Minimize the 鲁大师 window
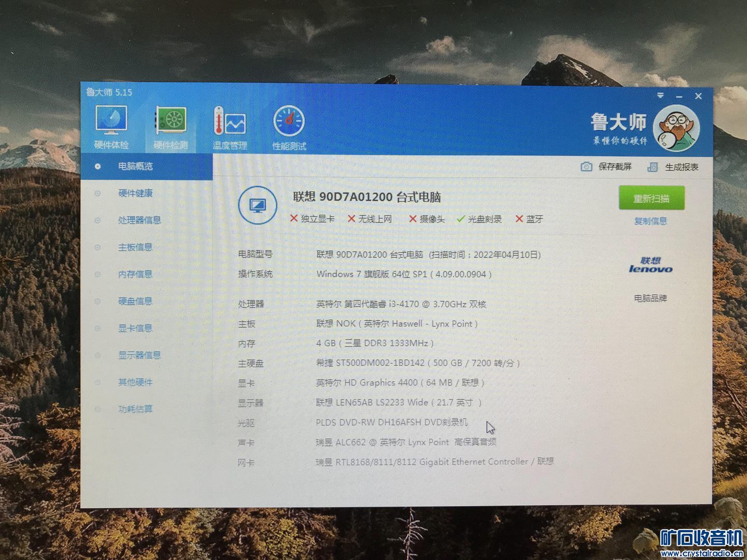The height and width of the screenshot is (560, 747). coord(679,96)
